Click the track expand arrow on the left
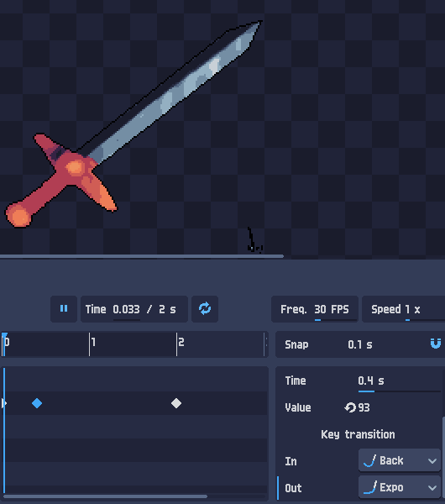 pos(4,403)
